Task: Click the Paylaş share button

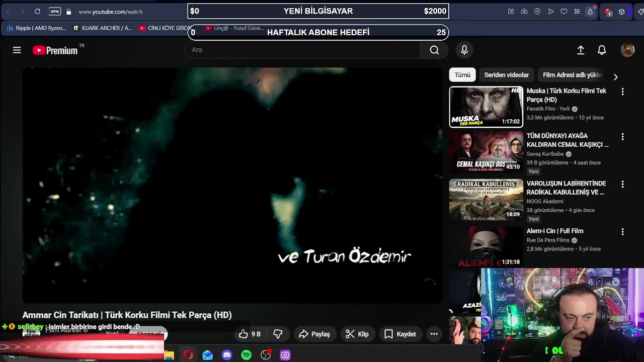Action: pos(314,334)
